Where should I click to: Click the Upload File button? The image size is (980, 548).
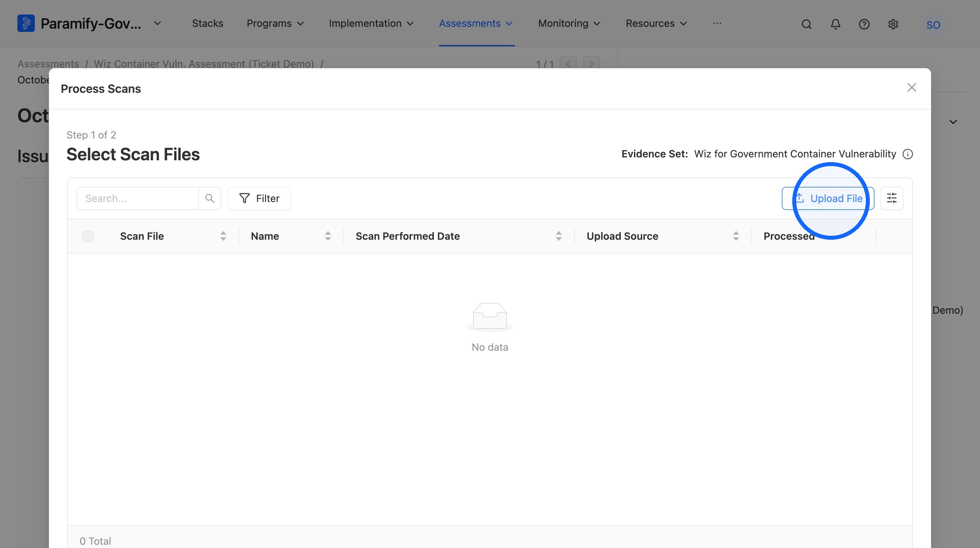pyautogui.click(x=828, y=198)
